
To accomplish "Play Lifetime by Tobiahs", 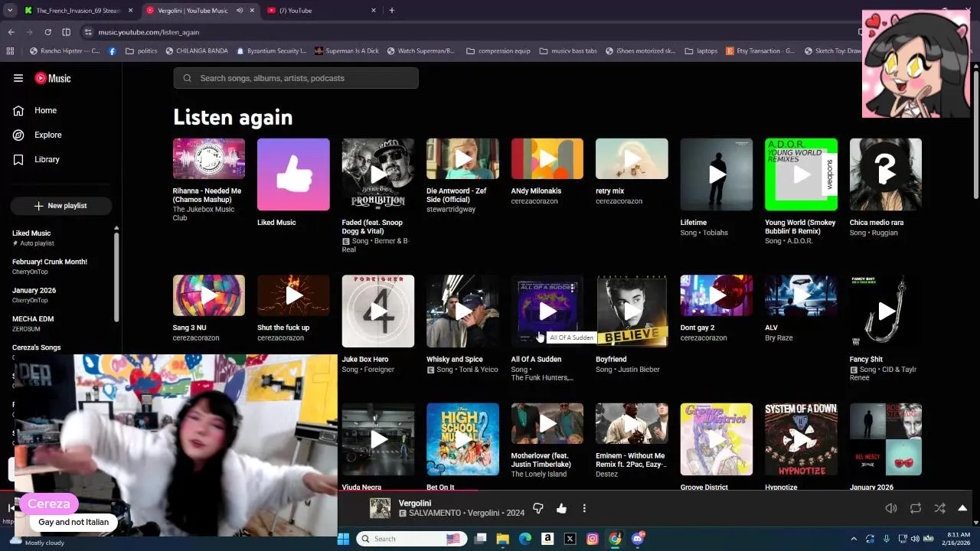I will [717, 174].
